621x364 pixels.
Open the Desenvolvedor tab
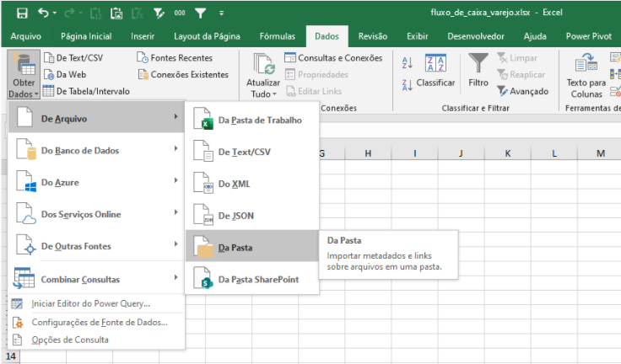(x=476, y=36)
